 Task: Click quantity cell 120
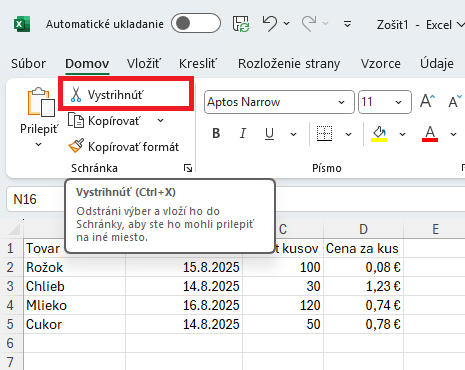pyautogui.click(x=283, y=305)
